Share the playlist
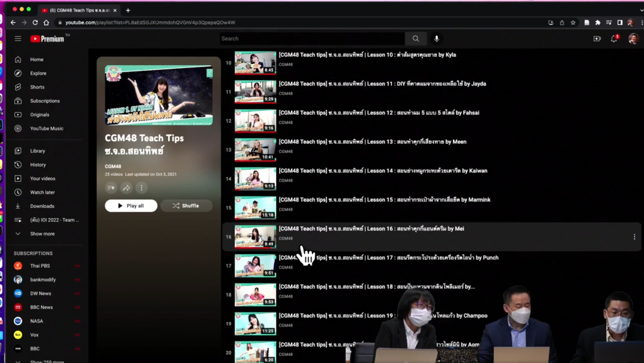Image resolution: width=644 pixels, height=363 pixels. click(x=126, y=188)
